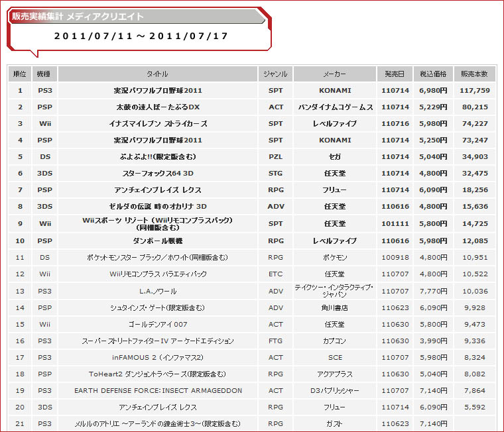Click maker アクアプラス
This screenshot has width=504, height=432.
pos(335,374)
